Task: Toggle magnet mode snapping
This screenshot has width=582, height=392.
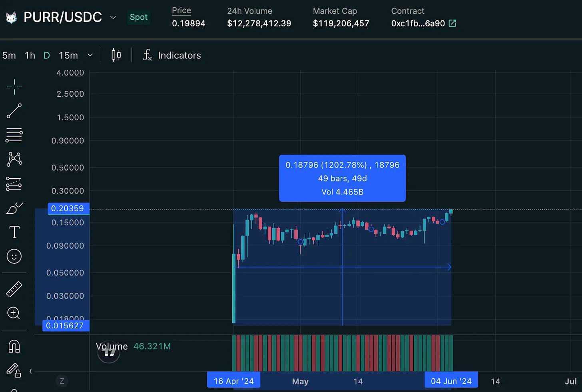Action: click(14, 346)
